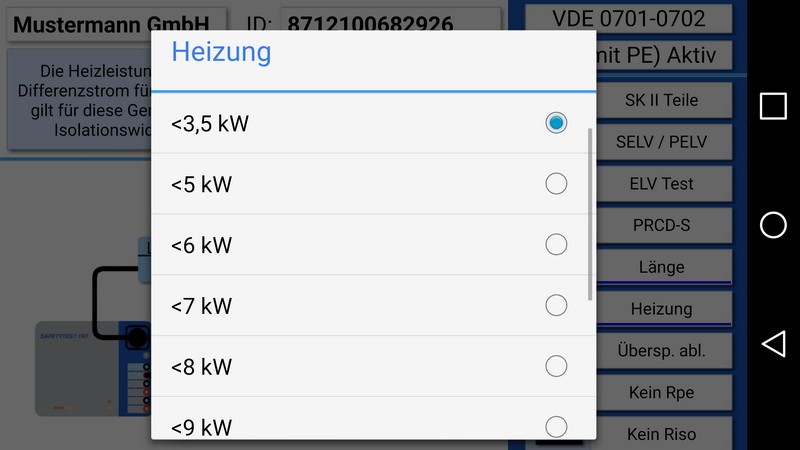Click the Länge button

[x=664, y=267]
